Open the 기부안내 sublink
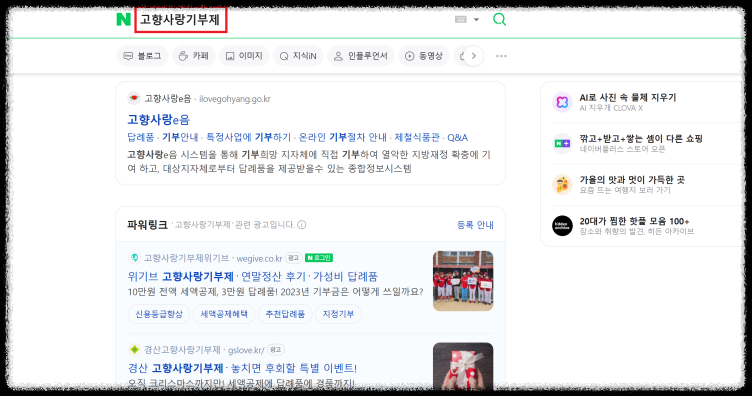The width and height of the screenshot is (752, 396). click(x=180, y=138)
